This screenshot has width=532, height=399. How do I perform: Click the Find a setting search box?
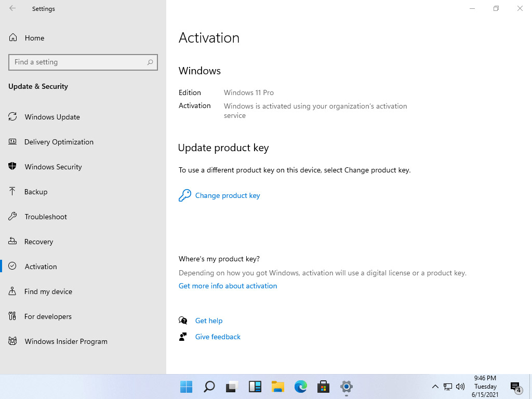click(83, 62)
